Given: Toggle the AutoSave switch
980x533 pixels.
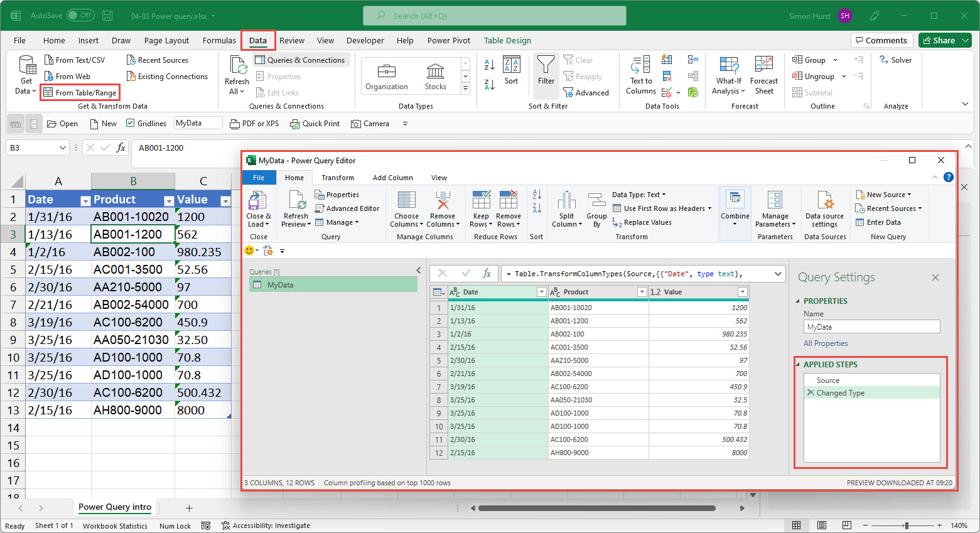Looking at the screenshot, I should pos(80,16).
